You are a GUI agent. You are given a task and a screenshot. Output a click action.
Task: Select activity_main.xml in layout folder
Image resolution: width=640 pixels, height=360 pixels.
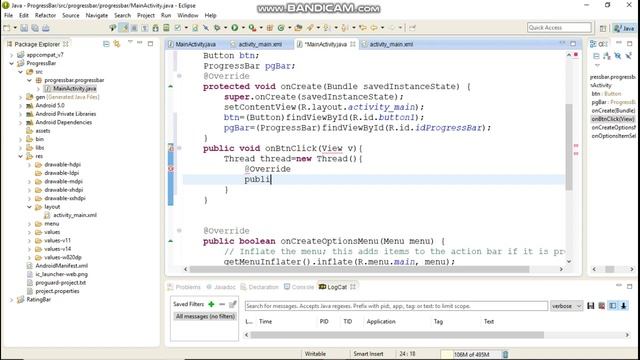pyautogui.click(x=75, y=215)
